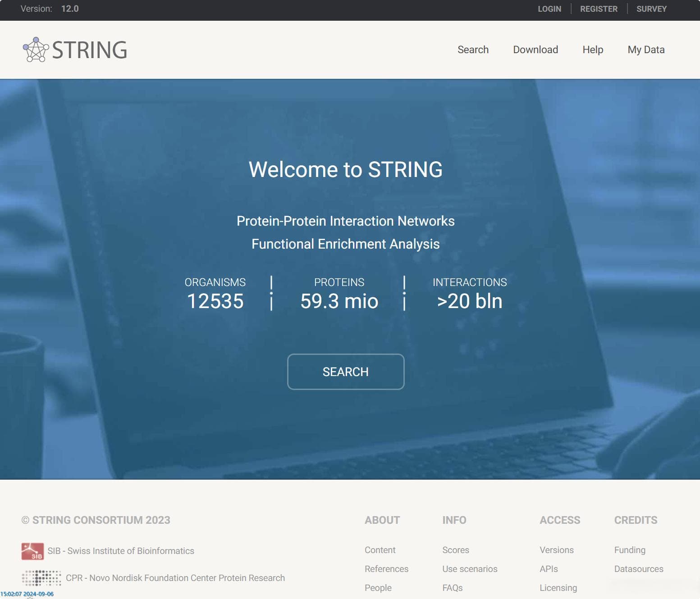Screen dimensions: 700x599
Task: Click the Version 12.0 label
Action: click(x=50, y=9)
